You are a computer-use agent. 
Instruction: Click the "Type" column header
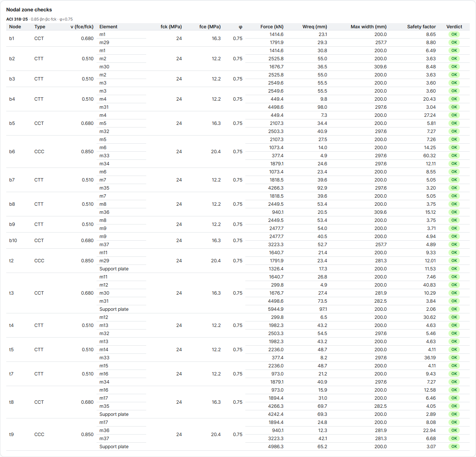[40, 26]
